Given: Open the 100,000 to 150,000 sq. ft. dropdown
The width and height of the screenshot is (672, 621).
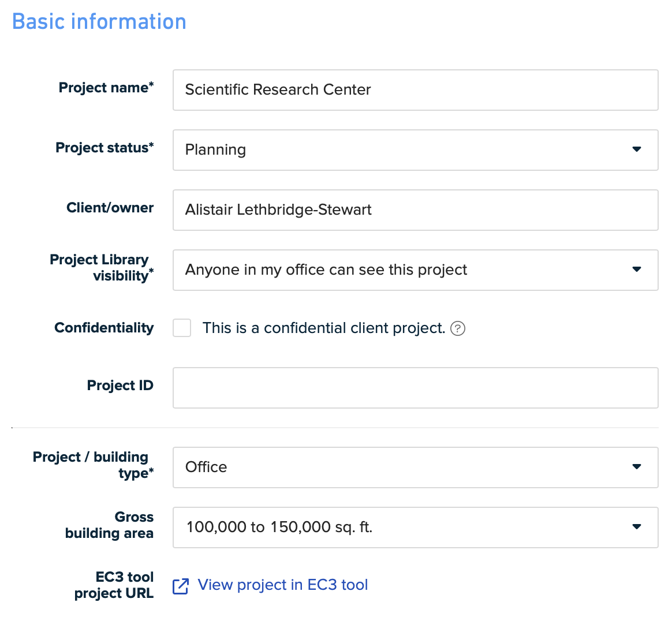Looking at the screenshot, I should pos(415,527).
